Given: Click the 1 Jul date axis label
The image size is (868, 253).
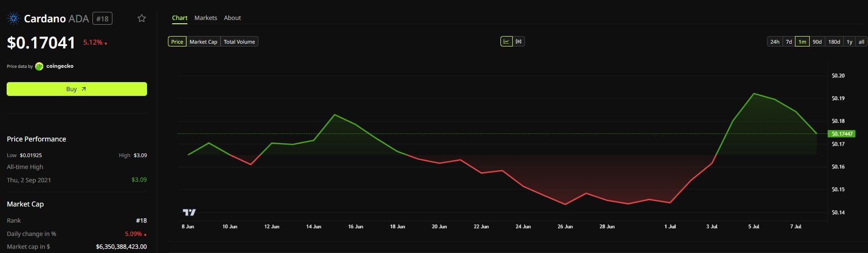Looking at the screenshot, I should click(x=670, y=227).
